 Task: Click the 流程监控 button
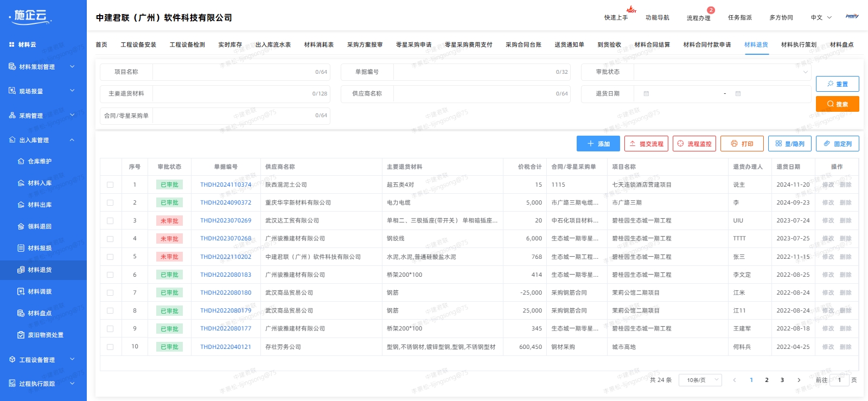[x=694, y=144]
